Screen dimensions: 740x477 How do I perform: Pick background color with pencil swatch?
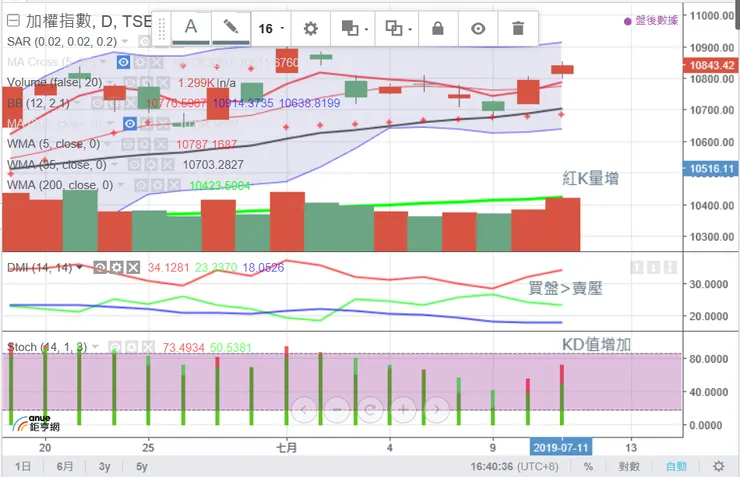pyautogui.click(x=231, y=29)
